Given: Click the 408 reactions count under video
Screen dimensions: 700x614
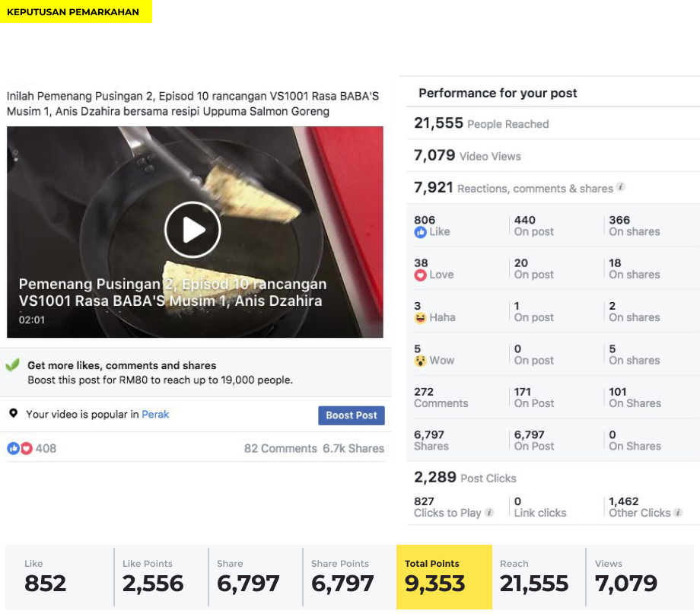Looking at the screenshot, I should point(46,448).
